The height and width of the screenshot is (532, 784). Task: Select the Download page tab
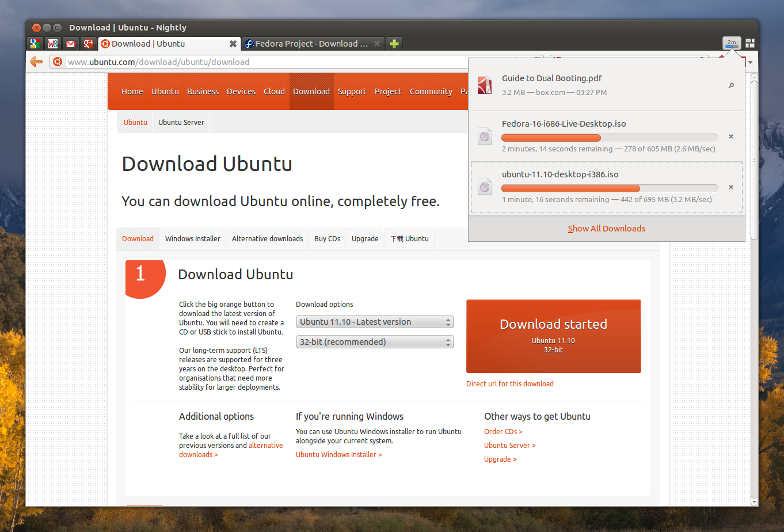click(138, 238)
